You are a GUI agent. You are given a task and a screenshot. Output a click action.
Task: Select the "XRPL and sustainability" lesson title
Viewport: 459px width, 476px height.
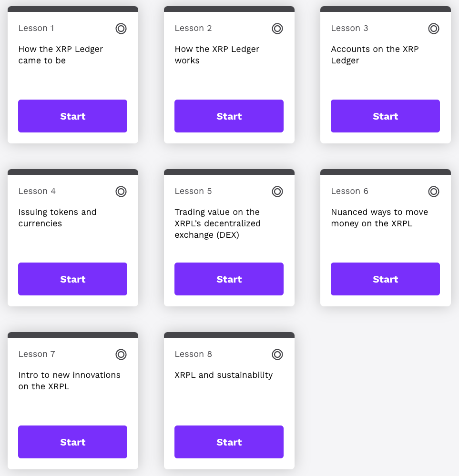tap(224, 375)
